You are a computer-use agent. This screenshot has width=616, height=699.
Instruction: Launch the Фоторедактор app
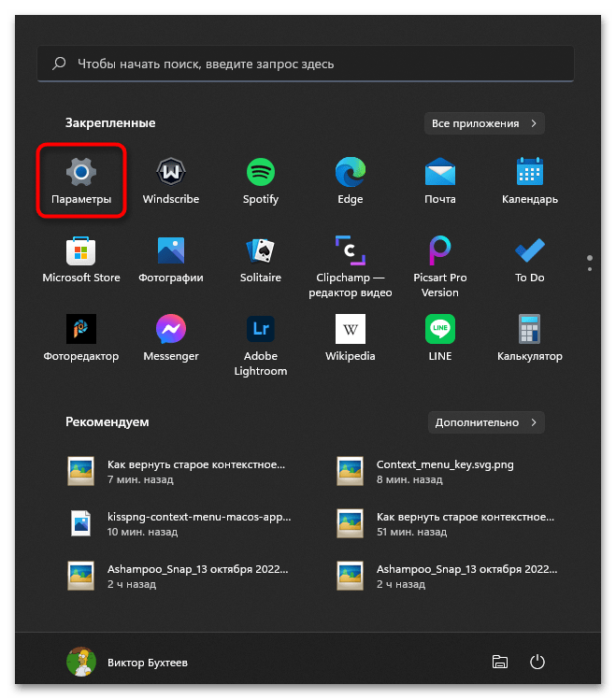(81, 338)
